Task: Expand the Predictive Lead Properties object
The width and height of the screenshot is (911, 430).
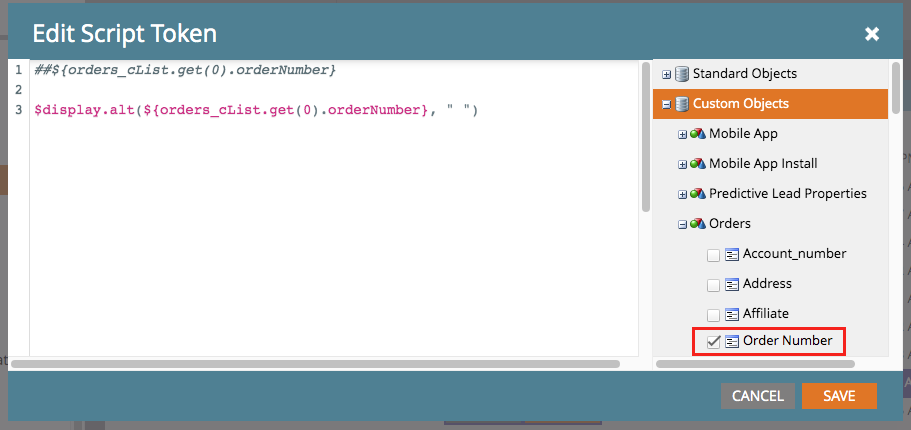Action: [683, 195]
